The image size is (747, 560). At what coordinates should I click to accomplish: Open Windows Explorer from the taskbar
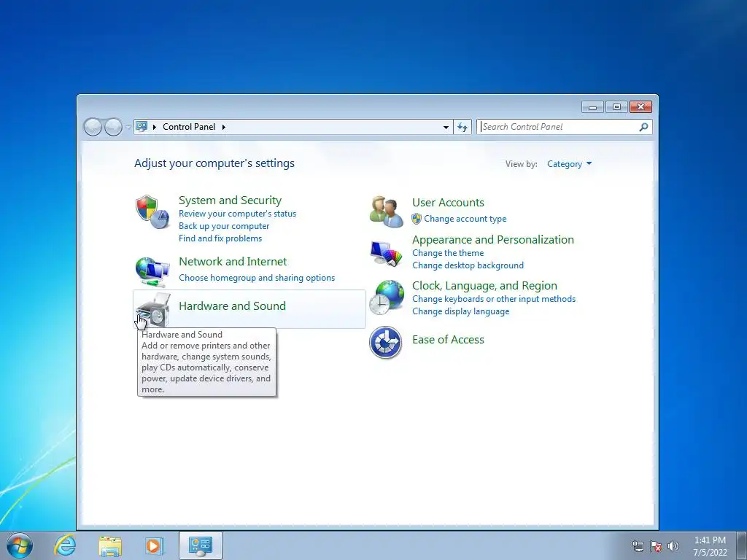pos(110,545)
